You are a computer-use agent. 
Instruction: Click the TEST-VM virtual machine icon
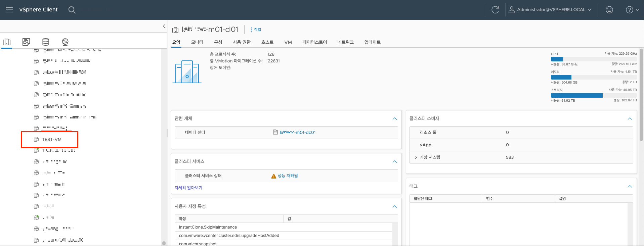(36, 139)
